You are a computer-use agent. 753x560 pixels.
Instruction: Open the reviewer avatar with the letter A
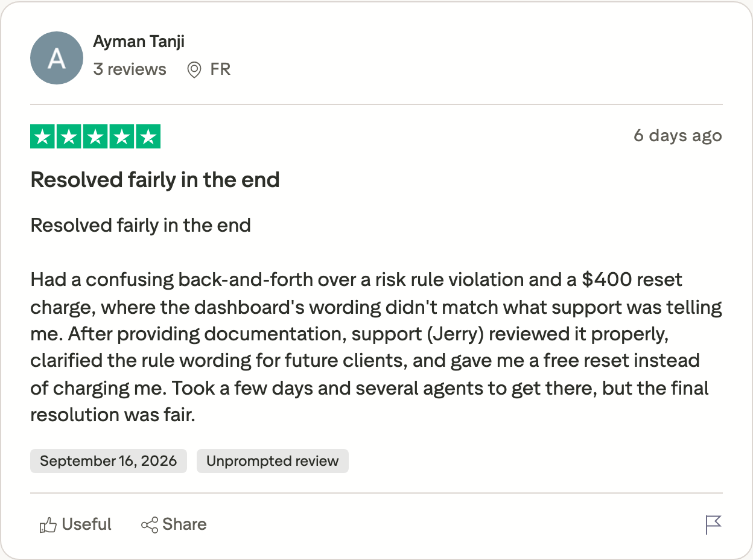tap(57, 58)
